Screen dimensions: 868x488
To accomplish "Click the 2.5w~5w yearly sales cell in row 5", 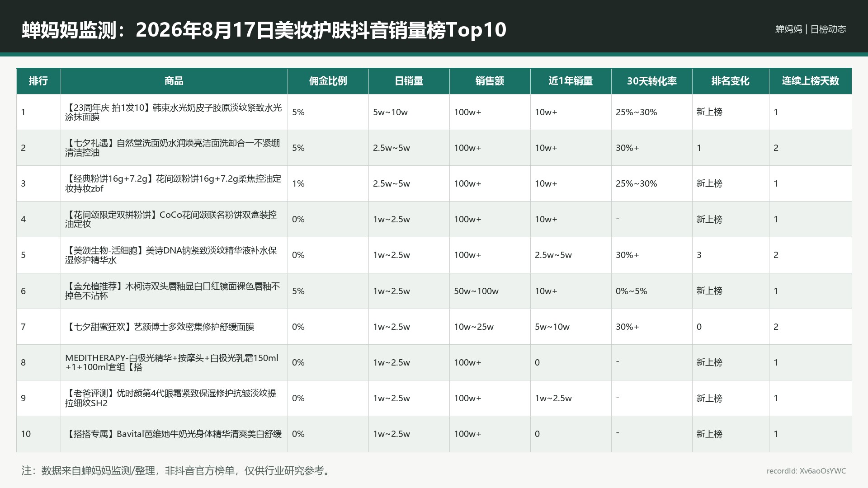I will tap(571, 255).
